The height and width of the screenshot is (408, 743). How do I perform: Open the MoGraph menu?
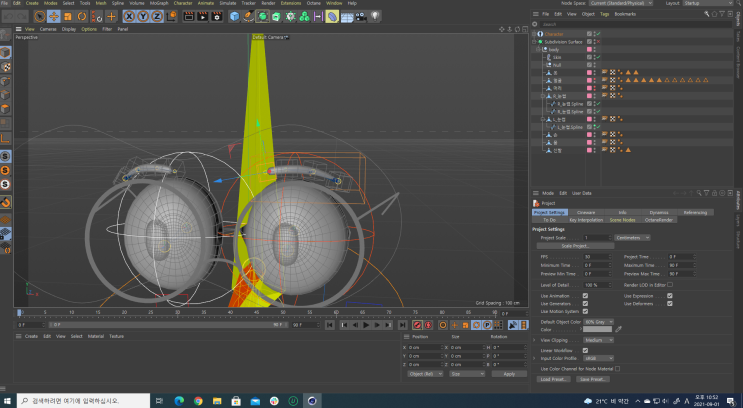159,3
